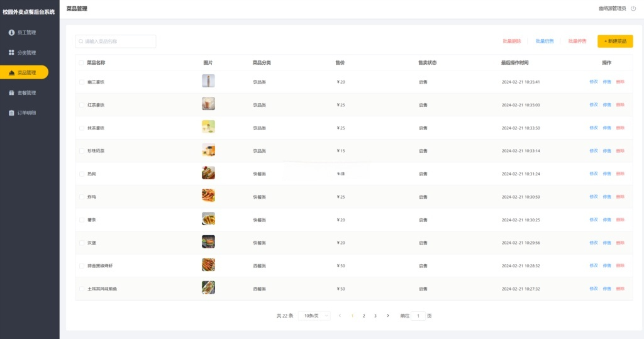Viewport: 644px width, 339px height.
Task: Click the order details clipboard icon
Action: point(11,113)
